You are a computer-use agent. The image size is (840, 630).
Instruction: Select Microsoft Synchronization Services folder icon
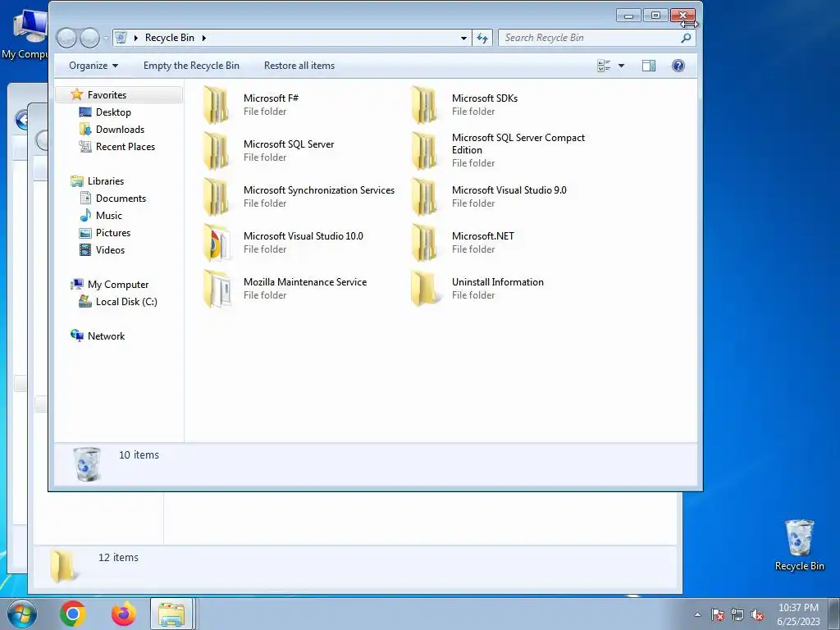[x=217, y=197]
